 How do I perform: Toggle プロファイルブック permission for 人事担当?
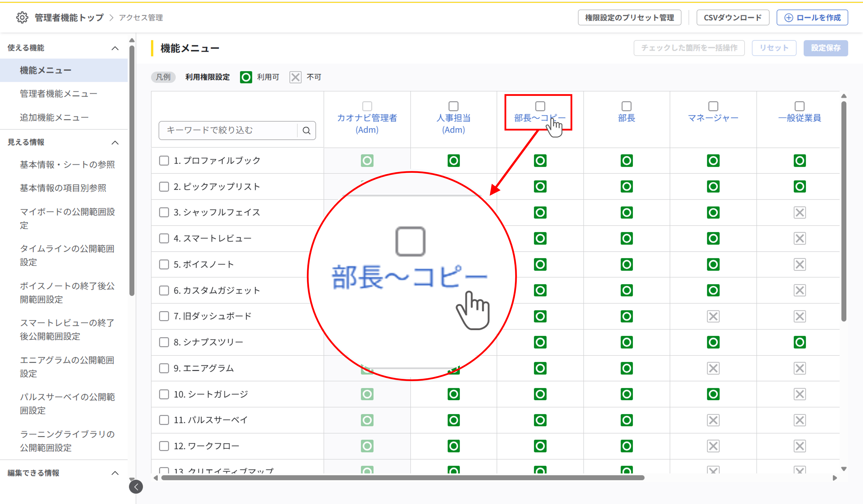[x=454, y=161]
